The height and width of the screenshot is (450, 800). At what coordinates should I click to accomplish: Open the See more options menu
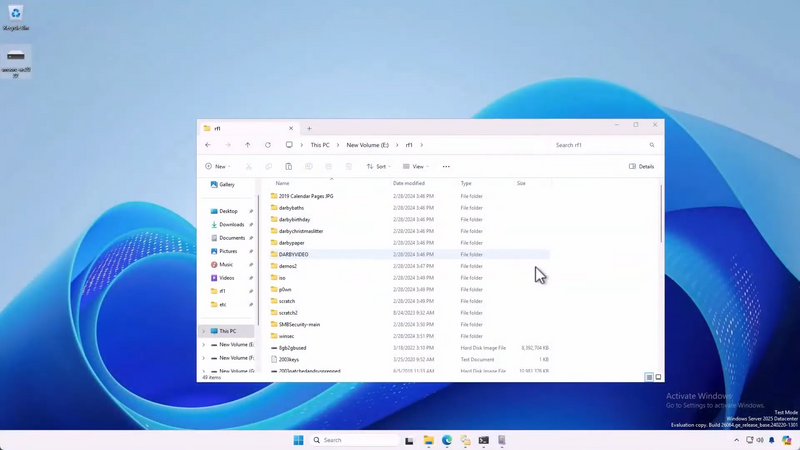coord(446,167)
